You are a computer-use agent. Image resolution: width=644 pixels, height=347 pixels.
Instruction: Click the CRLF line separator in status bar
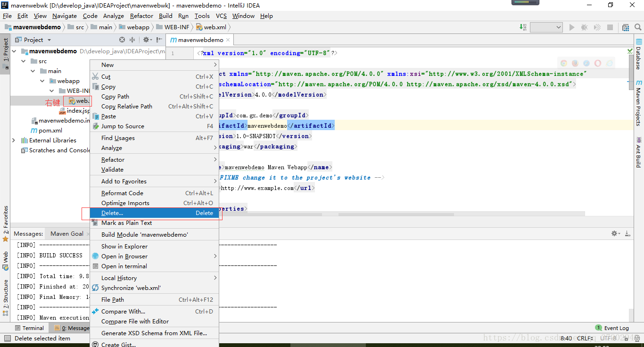pos(585,338)
